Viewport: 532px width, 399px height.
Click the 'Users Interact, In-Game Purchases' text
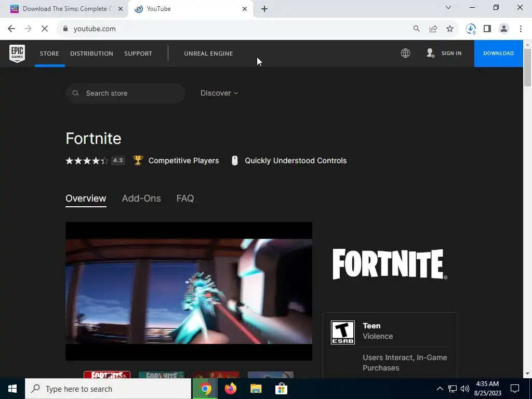405,363
